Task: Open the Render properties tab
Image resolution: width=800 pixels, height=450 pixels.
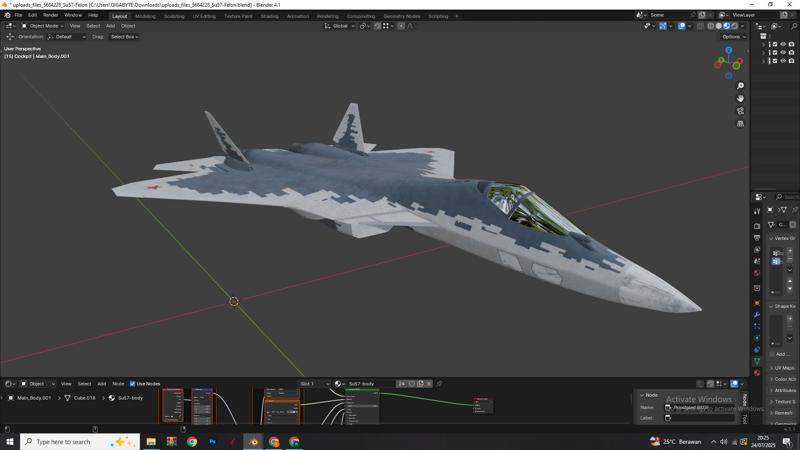Action: point(757,226)
